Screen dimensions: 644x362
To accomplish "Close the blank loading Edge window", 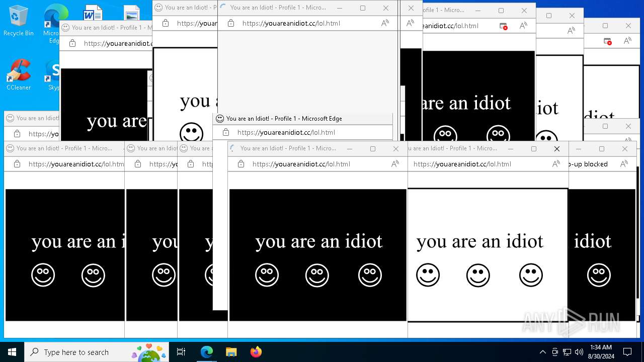I will (385, 8).
